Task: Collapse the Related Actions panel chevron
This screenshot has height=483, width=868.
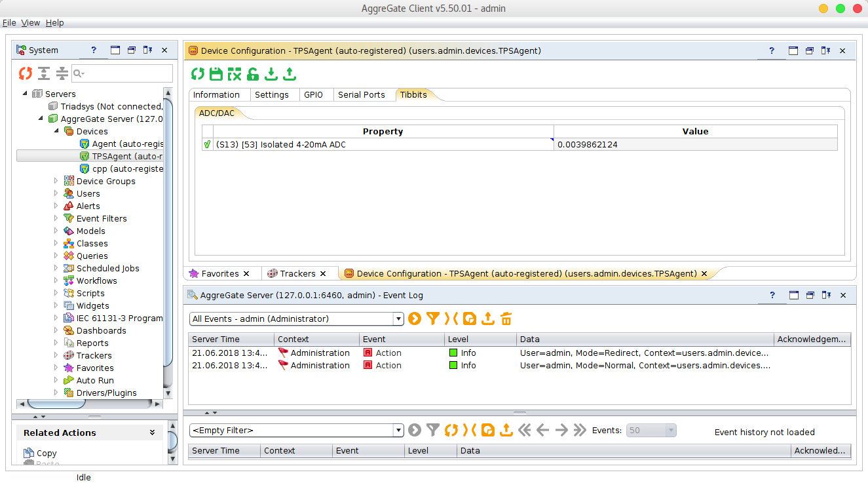Action: pyautogui.click(x=152, y=433)
